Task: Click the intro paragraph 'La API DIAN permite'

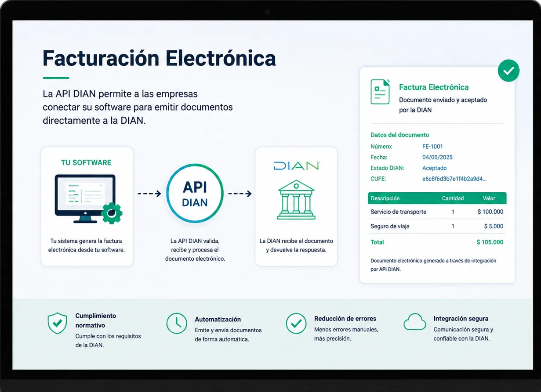Action: coord(138,107)
